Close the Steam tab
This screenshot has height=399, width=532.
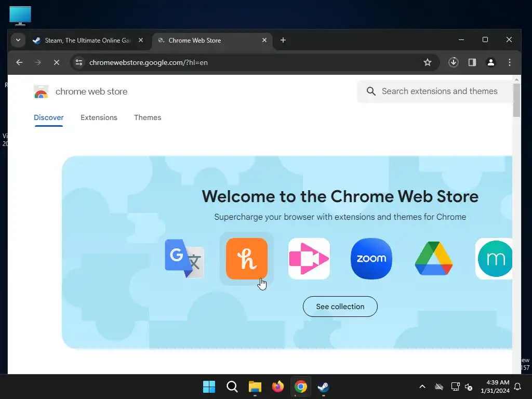point(141,41)
